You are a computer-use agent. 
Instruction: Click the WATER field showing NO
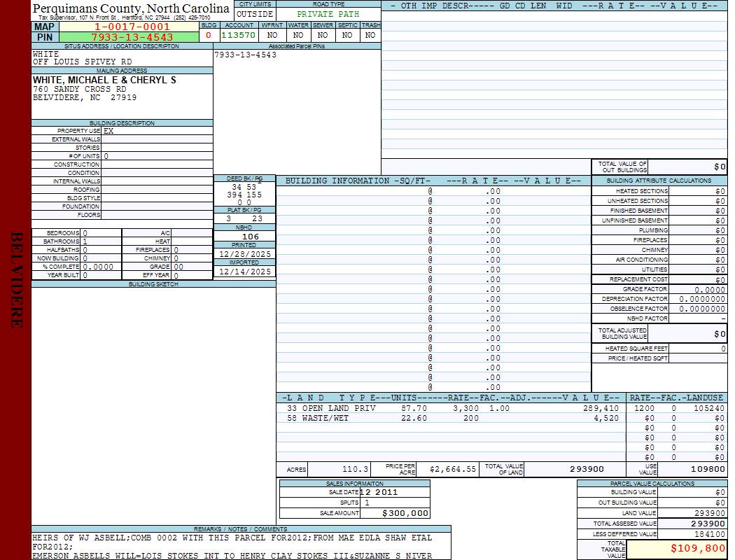(x=298, y=35)
